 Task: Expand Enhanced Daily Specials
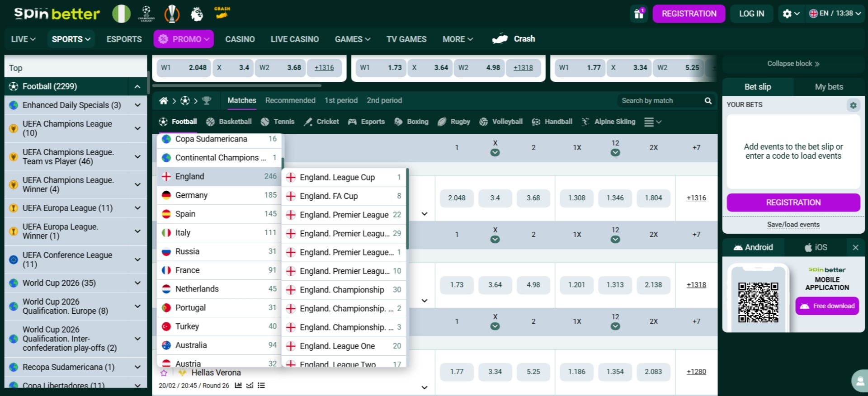[137, 105]
